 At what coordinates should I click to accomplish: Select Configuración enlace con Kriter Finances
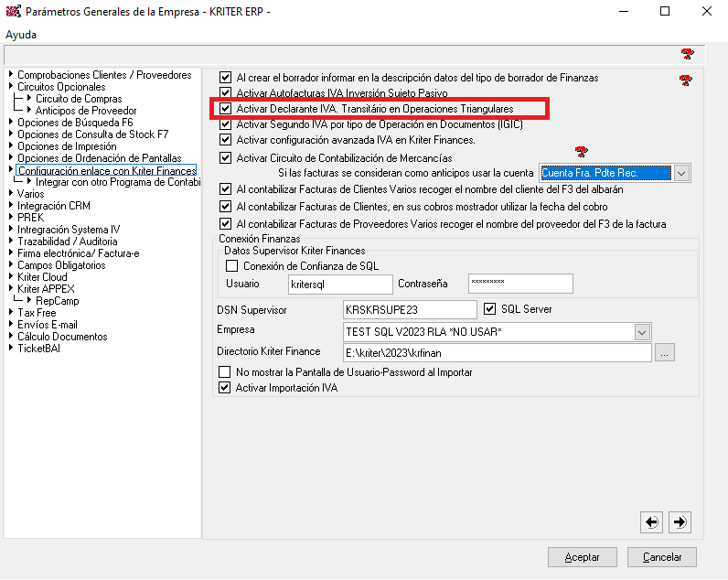(107, 170)
